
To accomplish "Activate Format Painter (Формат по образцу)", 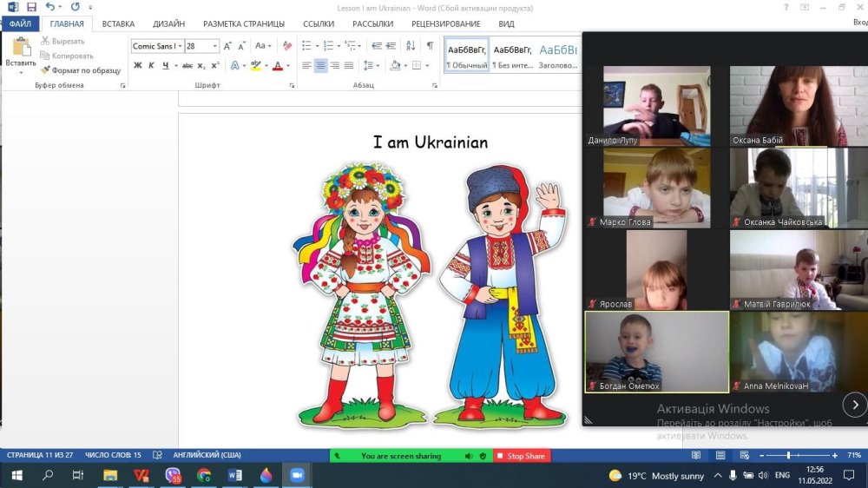I will point(81,70).
